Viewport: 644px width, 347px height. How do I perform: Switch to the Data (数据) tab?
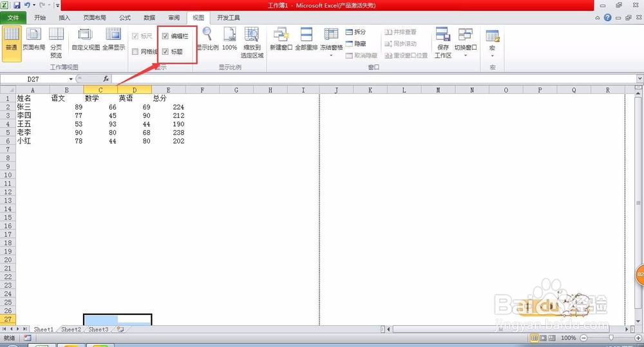pos(149,17)
